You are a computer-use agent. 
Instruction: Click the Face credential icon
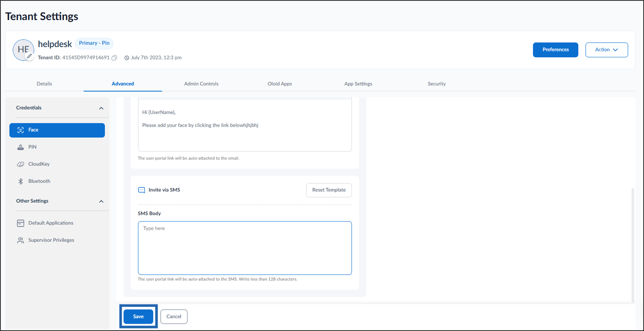point(21,130)
